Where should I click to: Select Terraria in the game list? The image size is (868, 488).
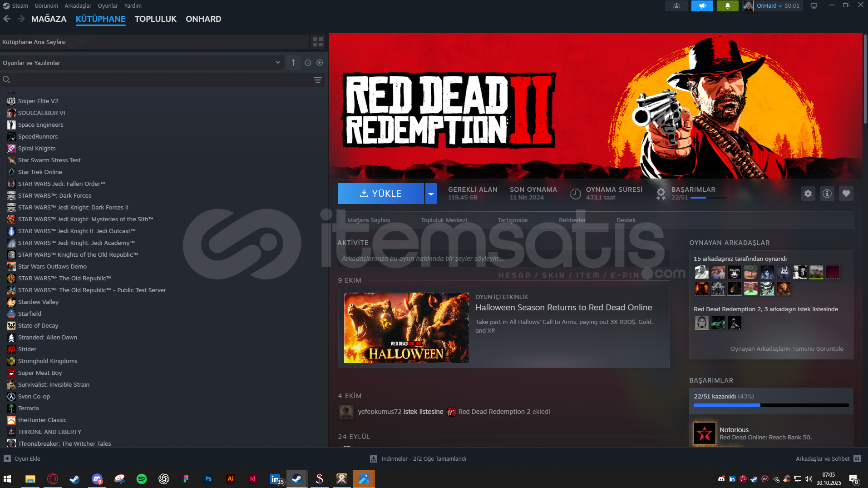[x=29, y=408]
